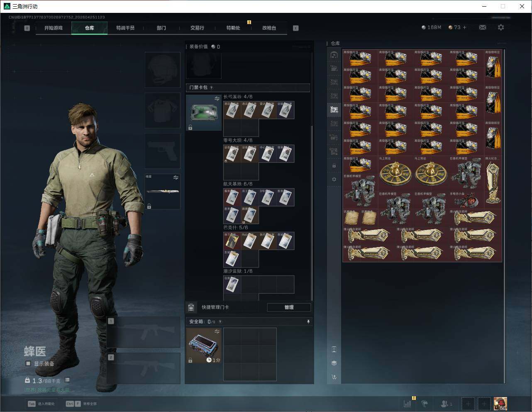Select the upright 缚火纪念 trophy in the stash
Image resolution: width=532 pixels, height=412 pixels.
coord(493,182)
